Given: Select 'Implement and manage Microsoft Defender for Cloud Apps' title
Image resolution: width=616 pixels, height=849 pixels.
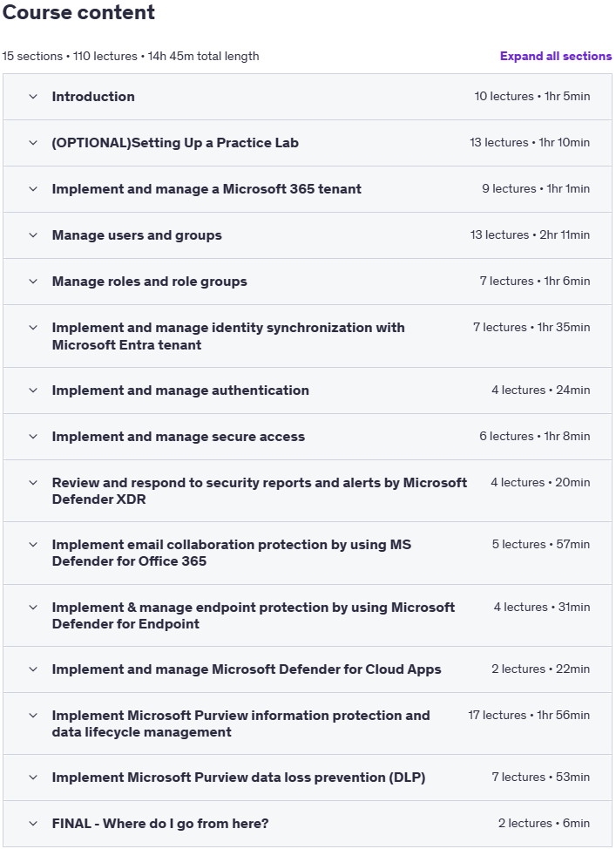Looking at the screenshot, I should [x=247, y=669].
